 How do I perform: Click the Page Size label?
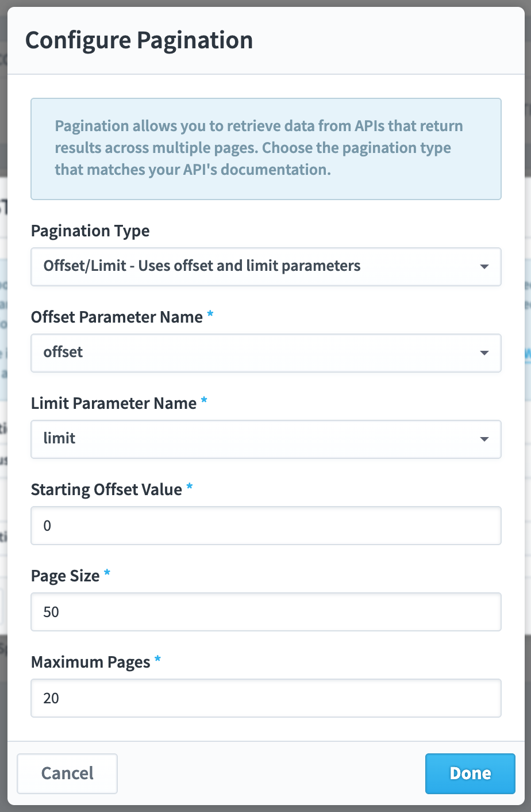coord(66,576)
